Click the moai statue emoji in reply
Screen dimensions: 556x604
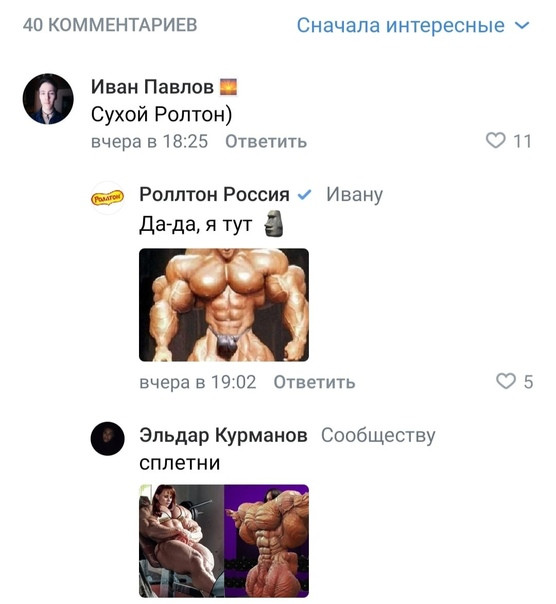274,223
